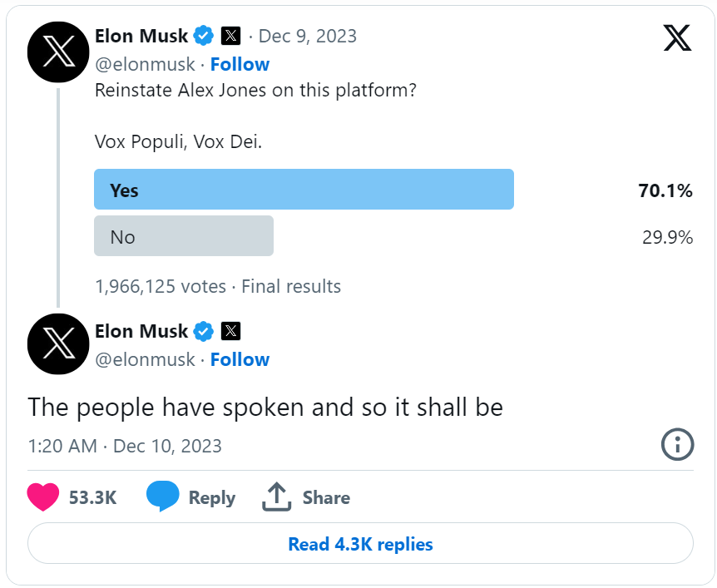Follow @elonmusk from the poll tweet

[x=240, y=65]
